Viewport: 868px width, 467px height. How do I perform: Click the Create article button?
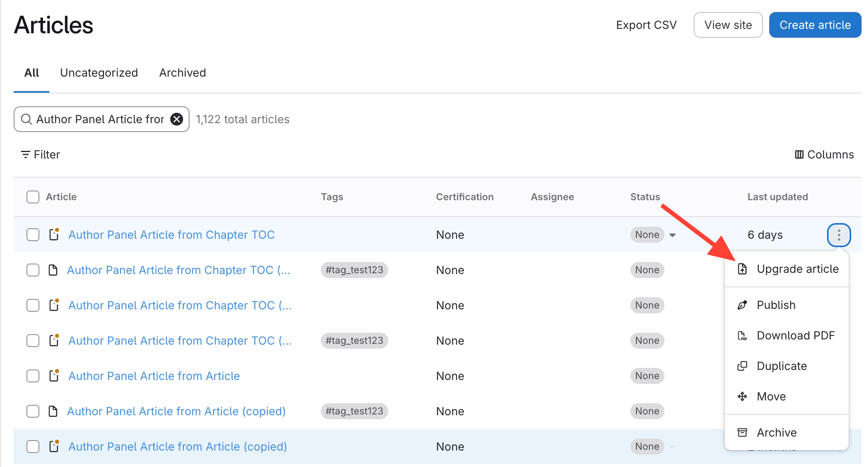815,25
